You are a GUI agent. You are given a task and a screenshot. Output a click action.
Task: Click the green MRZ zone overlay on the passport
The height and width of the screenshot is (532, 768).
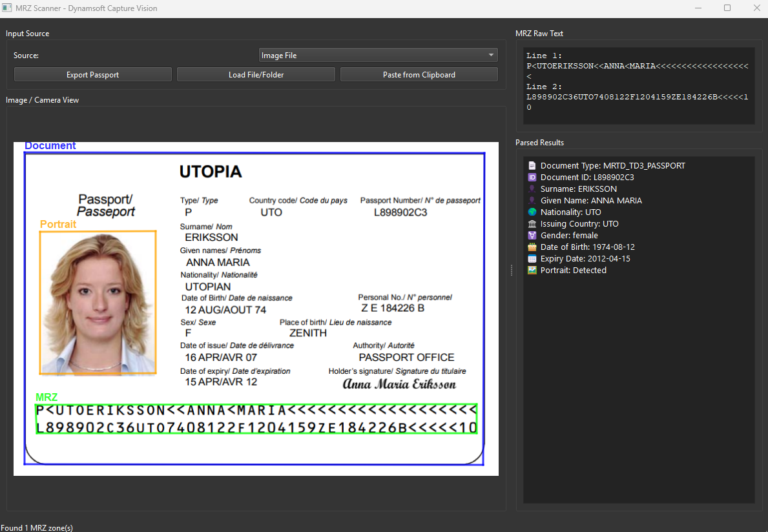click(x=256, y=418)
